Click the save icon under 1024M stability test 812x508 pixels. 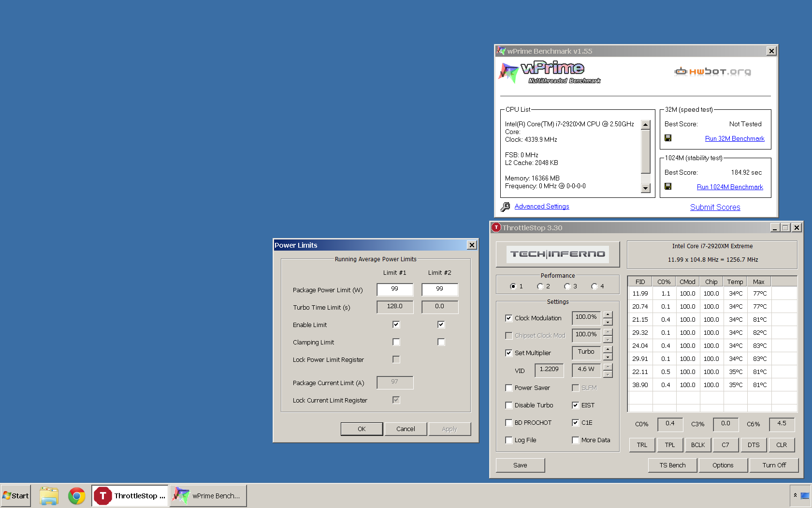(668, 186)
